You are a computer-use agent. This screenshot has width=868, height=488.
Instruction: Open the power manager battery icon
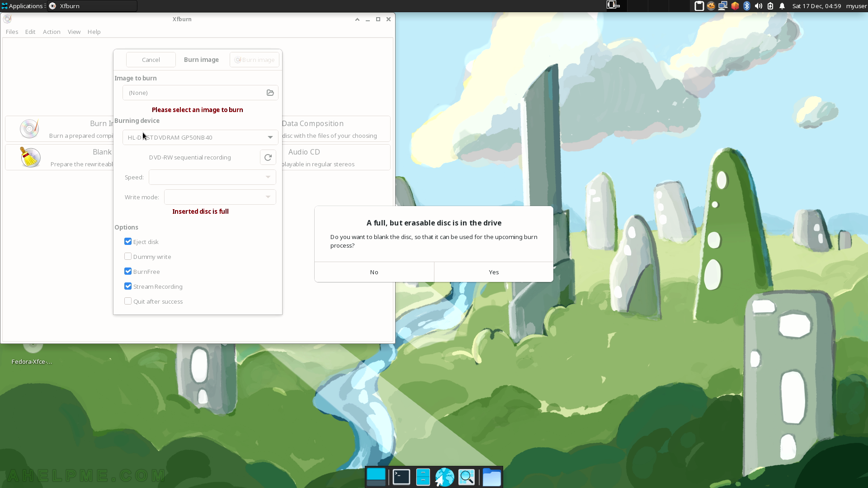point(770,6)
